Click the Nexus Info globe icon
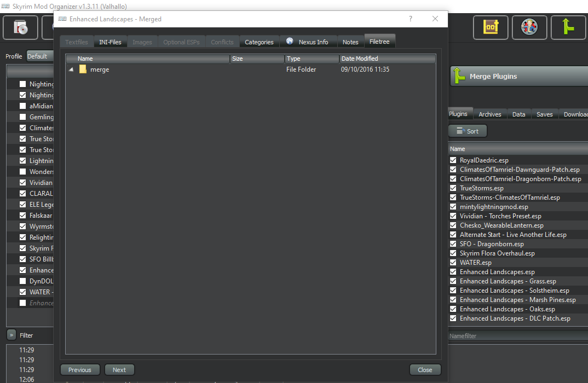 (x=290, y=41)
